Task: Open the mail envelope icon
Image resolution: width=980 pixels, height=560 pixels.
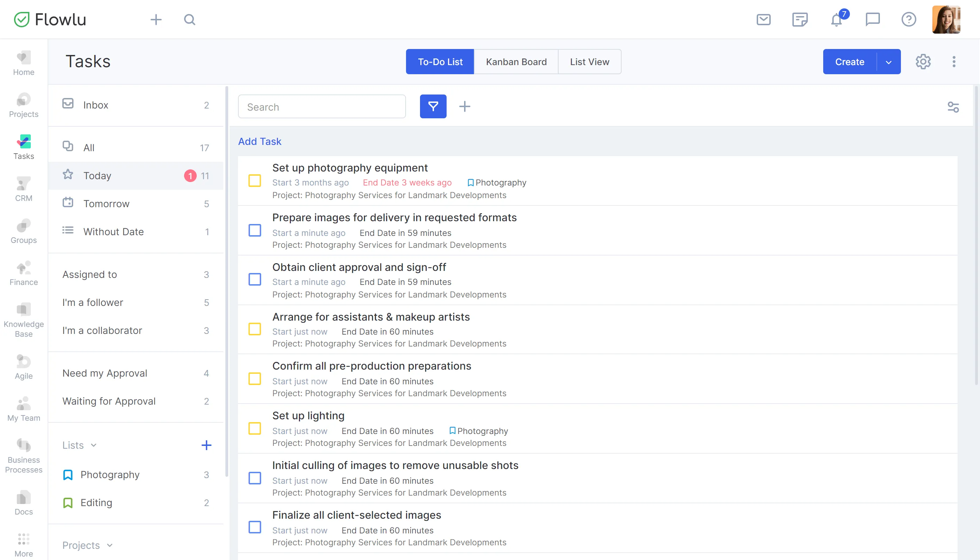Action: [x=763, y=19]
